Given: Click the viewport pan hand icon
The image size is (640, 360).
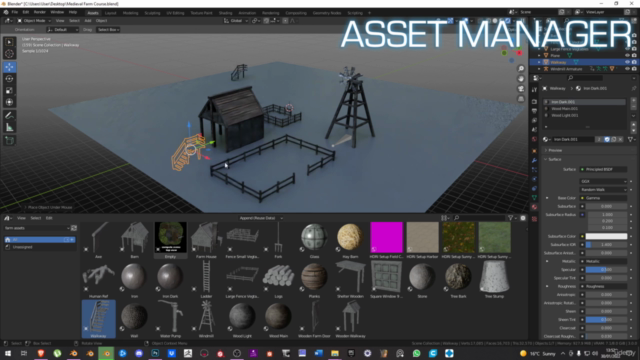Looking at the screenshot, I should [521, 79].
